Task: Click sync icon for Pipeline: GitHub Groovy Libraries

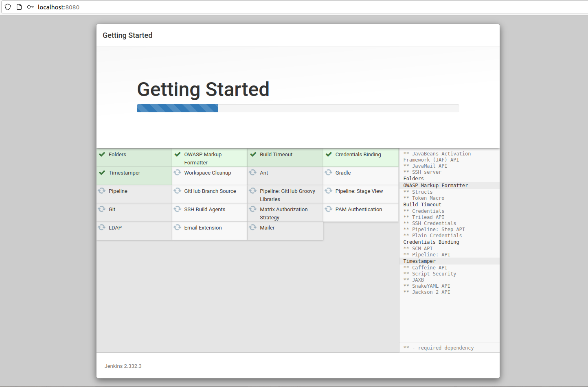Action: coord(253,191)
